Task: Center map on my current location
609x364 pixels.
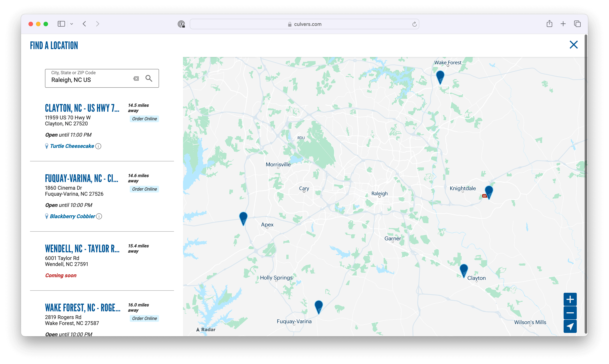Action: [x=570, y=326]
